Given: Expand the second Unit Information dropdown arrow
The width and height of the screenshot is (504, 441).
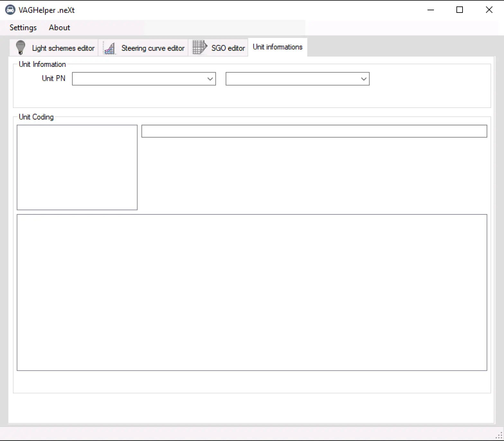Looking at the screenshot, I should (364, 79).
